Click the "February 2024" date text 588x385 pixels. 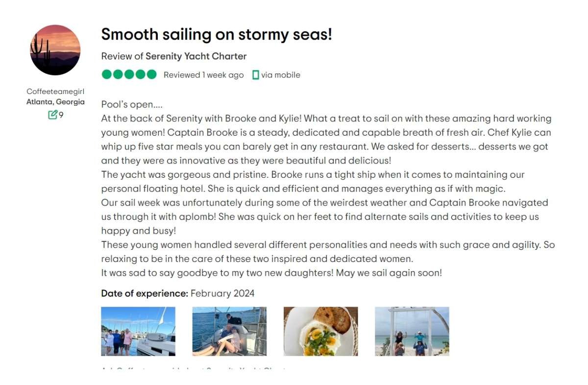pyautogui.click(x=222, y=293)
